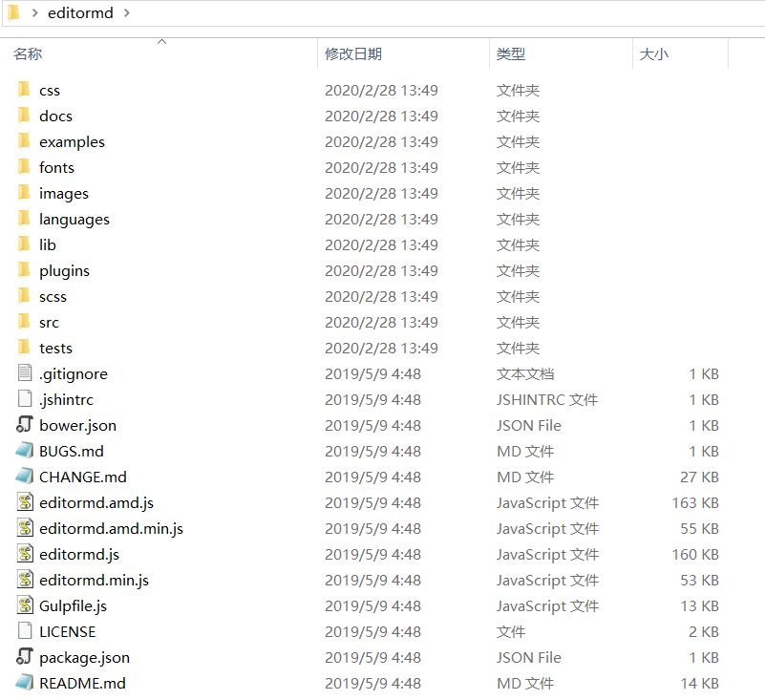This screenshot has width=765, height=700.
Task: Click the BUGS.md file icon
Action: [25, 450]
